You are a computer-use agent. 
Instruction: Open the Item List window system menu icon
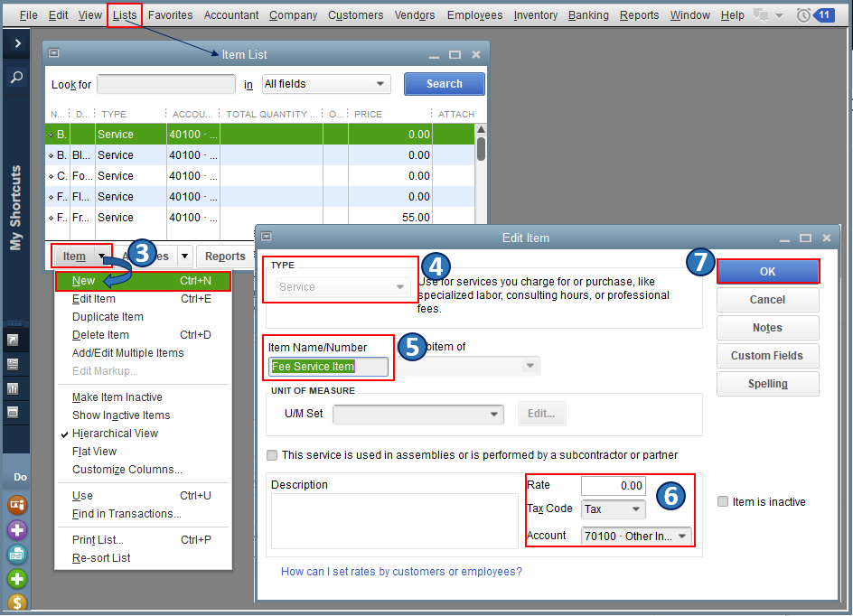[53, 52]
